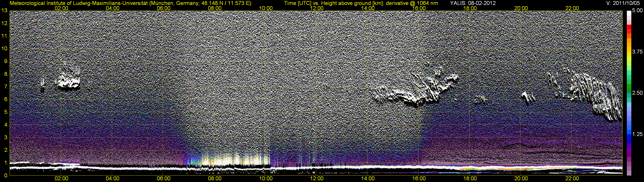
Task: Click the 06:00 label on the bottom time axis
Action: click(x=164, y=179)
